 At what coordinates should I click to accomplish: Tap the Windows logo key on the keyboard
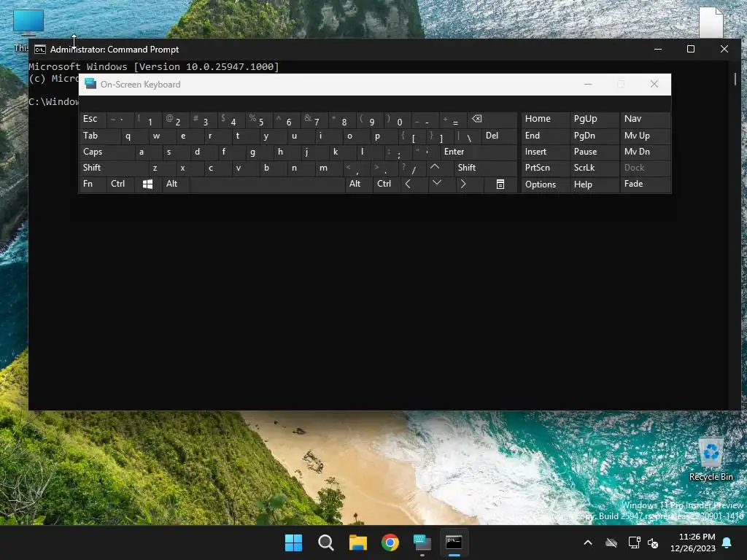click(147, 184)
